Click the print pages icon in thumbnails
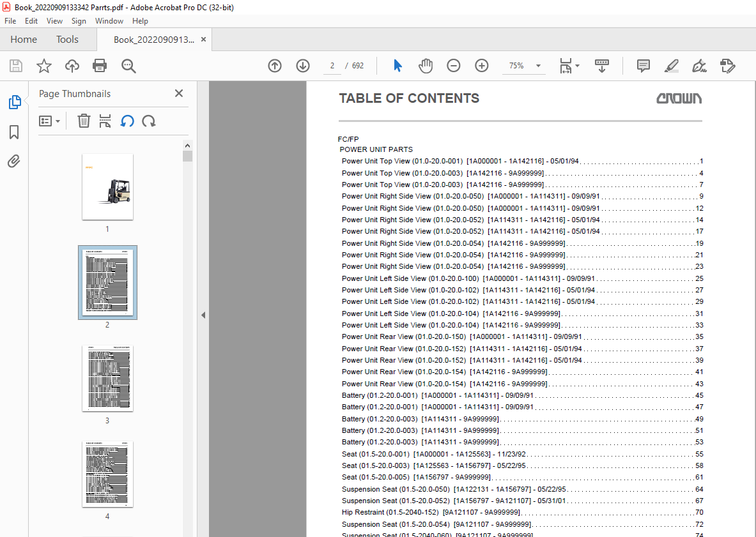 (105, 121)
